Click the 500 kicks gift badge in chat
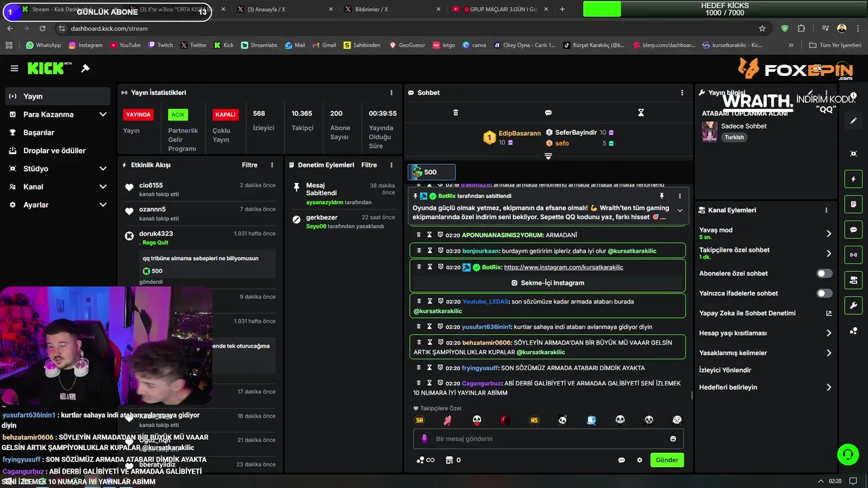The width and height of the screenshot is (868, 488). [431, 172]
